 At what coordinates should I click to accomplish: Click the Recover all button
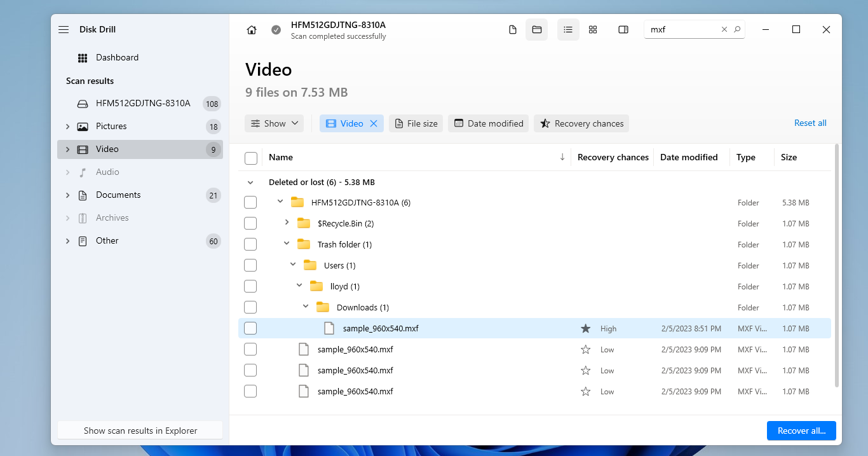coord(801,431)
